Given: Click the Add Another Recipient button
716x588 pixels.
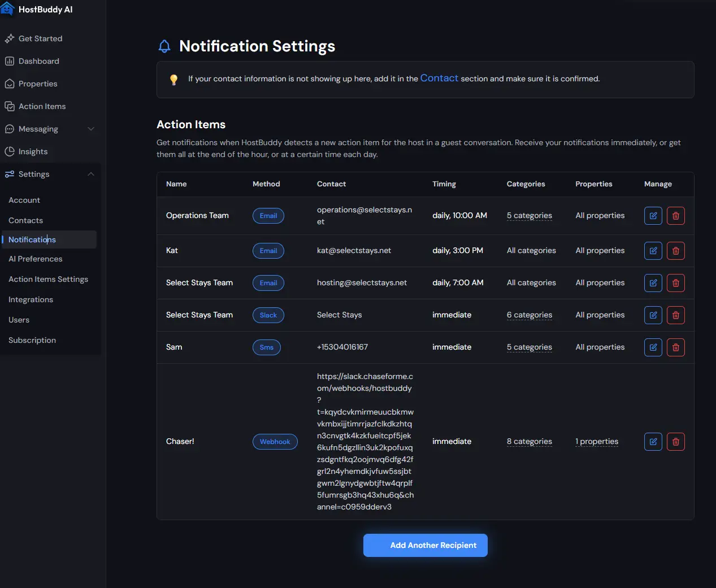Looking at the screenshot, I should point(425,545).
